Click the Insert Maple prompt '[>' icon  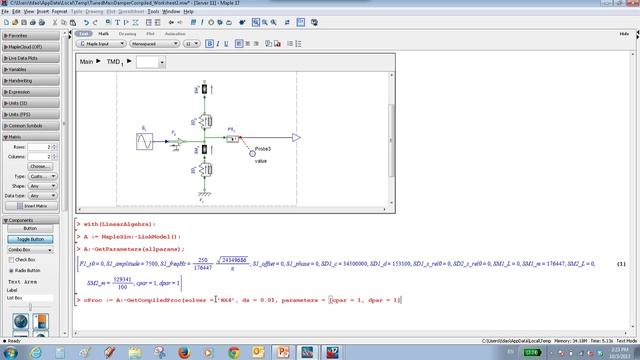point(127,22)
